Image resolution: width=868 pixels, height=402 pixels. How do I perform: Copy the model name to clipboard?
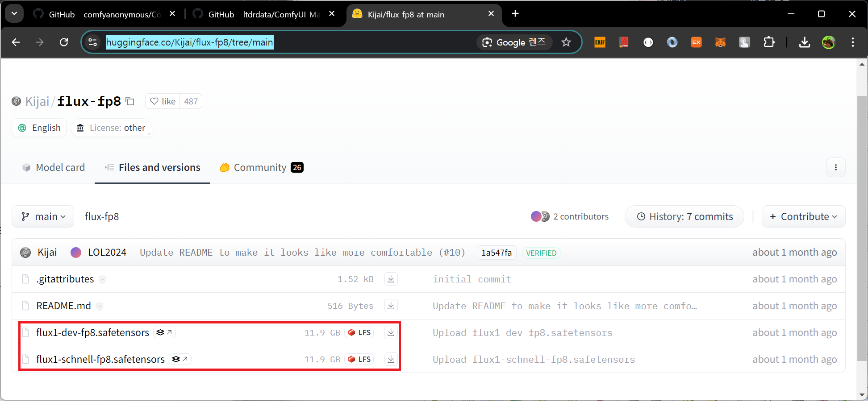(130, 101)
